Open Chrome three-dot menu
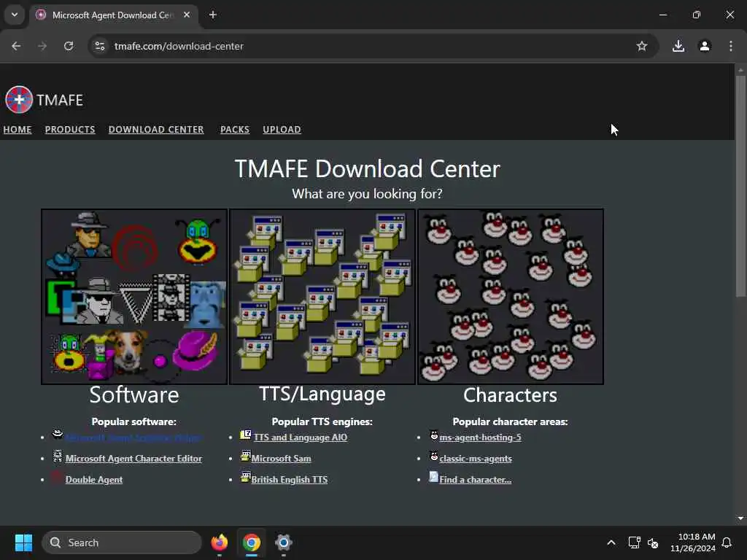This screenshot has height=560, width=747. coord(731,46)
